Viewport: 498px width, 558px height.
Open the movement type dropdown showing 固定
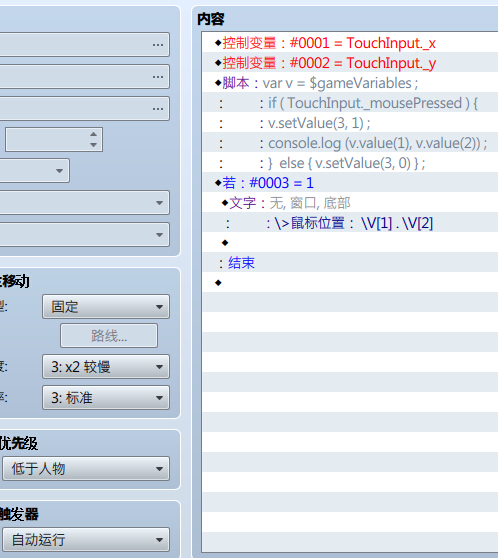point(106,306)
